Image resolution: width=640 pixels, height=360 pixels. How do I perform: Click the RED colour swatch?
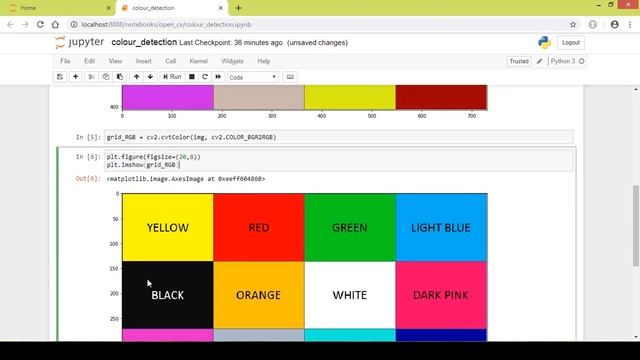(x=259, y=227)
